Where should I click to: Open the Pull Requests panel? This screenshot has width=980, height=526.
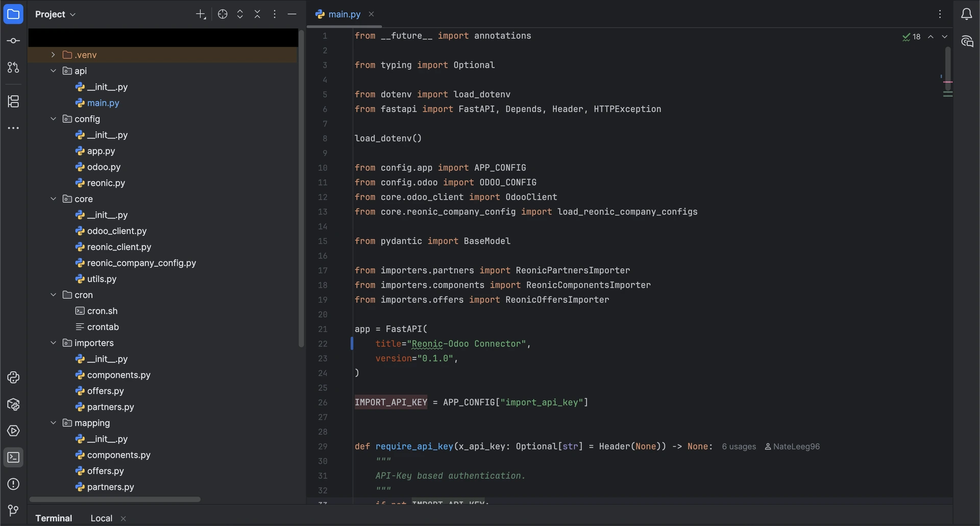tap(14, 67)
